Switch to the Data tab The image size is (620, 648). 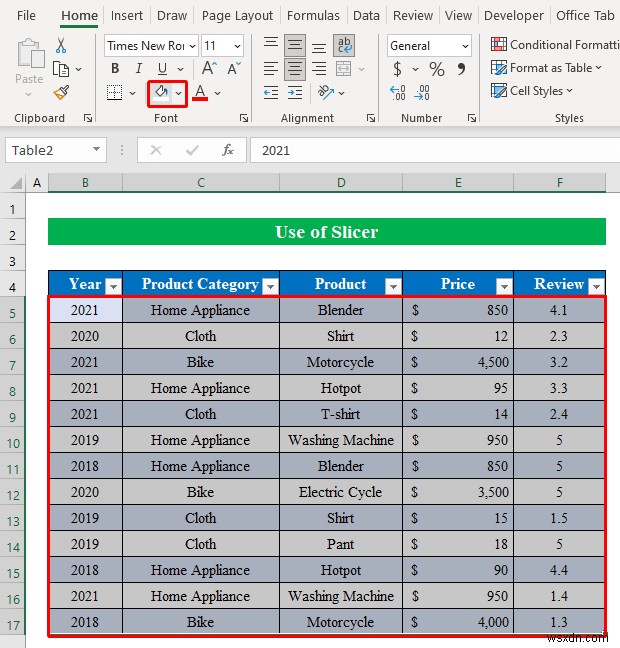click(x=366, y=16)
